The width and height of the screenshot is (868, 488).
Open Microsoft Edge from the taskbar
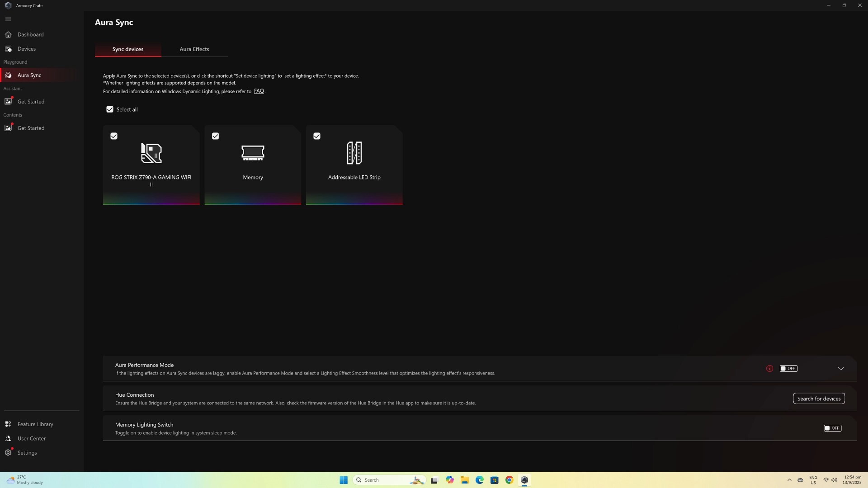point(480,480)
